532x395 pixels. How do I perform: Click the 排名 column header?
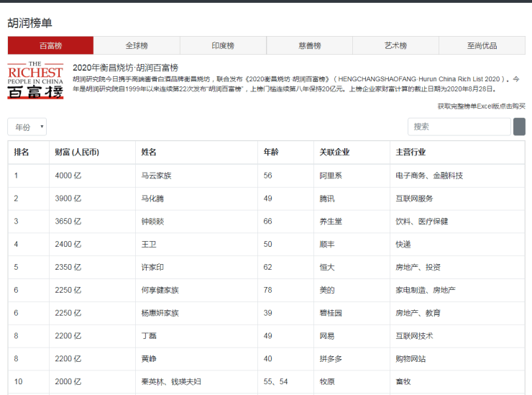[22, 153]
